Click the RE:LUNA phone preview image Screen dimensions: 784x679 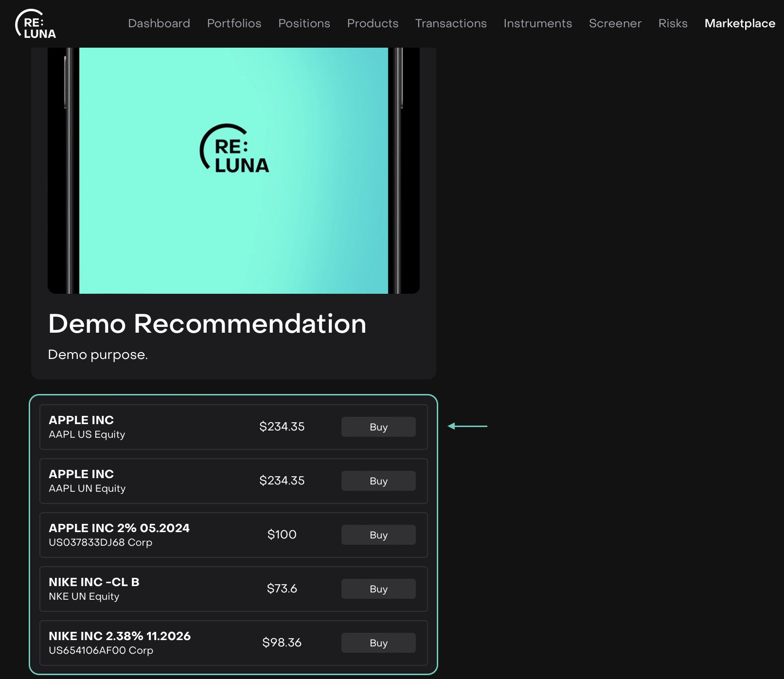click(x=233, y=170)
